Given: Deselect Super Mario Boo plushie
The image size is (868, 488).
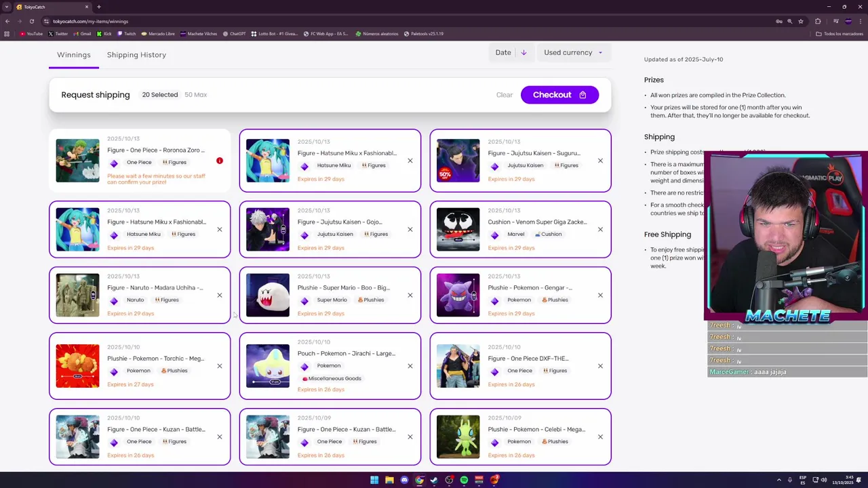Looking at the screenshot, I should pos(410,296).
